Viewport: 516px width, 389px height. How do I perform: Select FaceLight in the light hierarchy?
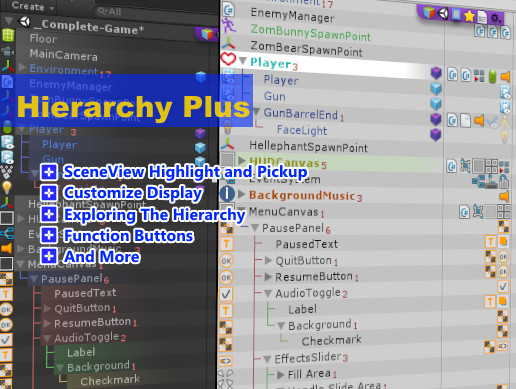[x=302, y=130]
